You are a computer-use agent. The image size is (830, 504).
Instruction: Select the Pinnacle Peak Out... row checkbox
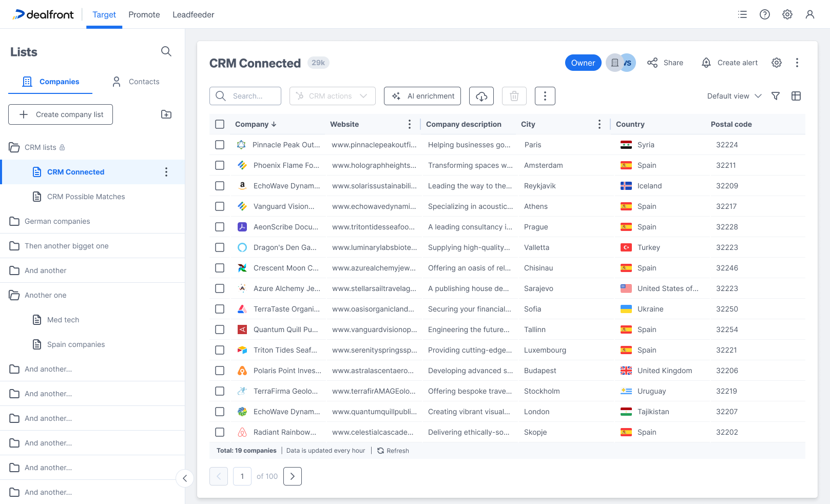(220, 145)
